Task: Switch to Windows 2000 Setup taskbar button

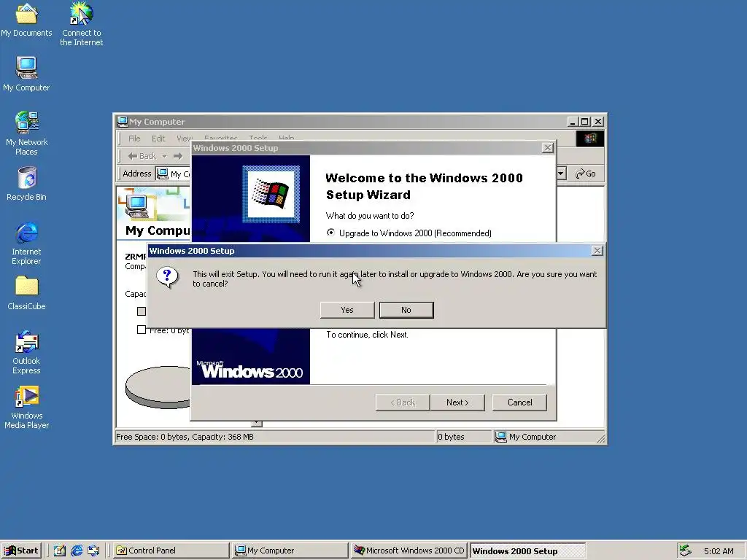Action: click(527, 551)
